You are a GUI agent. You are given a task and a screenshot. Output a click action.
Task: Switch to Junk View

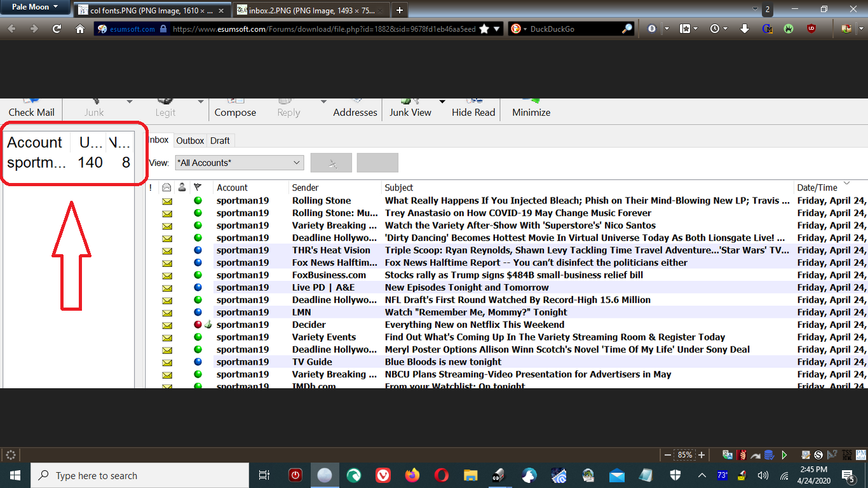[410, 109]
